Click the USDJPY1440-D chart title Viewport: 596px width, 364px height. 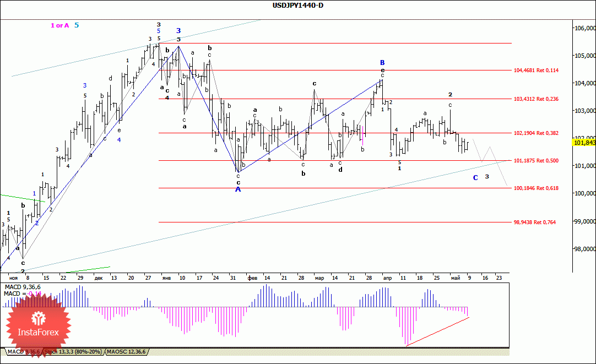pyautogui.click(x=298, y=6)
